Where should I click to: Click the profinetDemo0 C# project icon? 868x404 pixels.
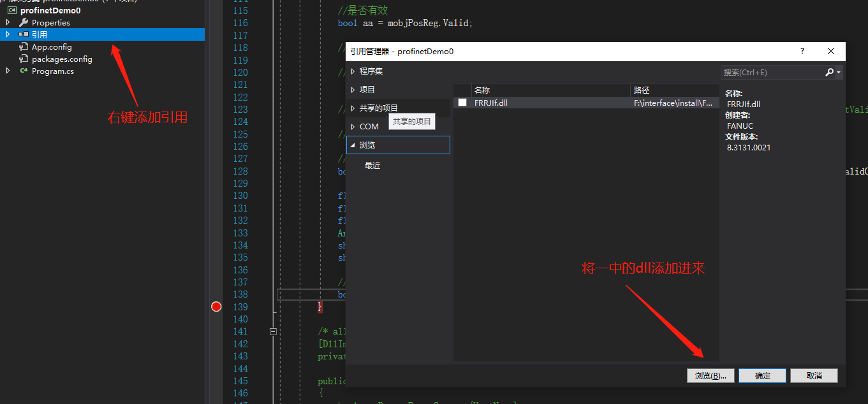[x=12, y=11]
